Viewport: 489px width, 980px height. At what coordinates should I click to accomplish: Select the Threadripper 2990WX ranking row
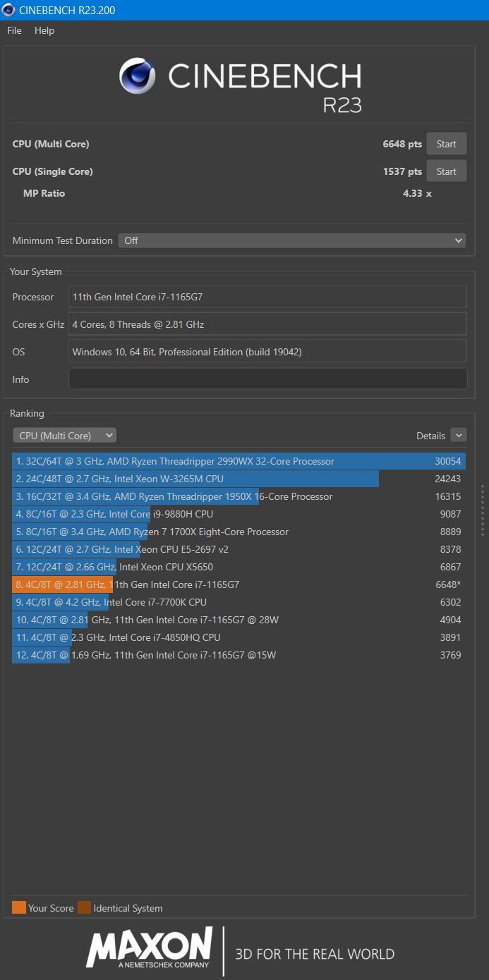click(239, 461)
